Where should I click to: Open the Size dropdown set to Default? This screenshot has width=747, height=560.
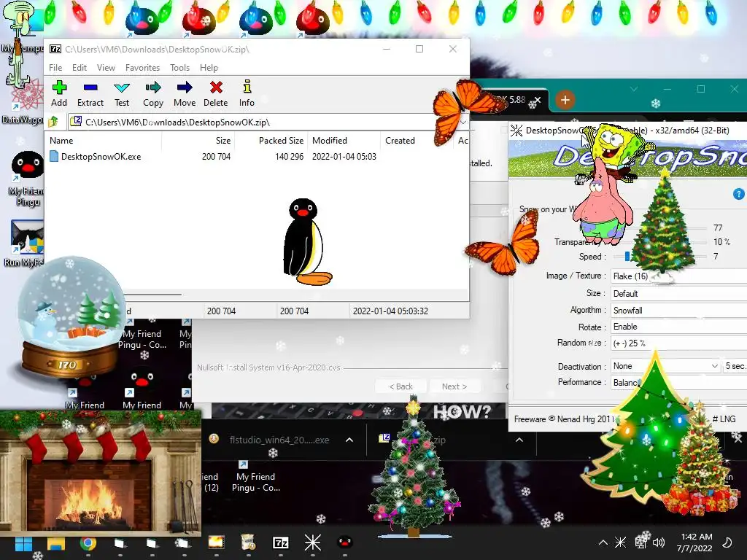click(679, 293)
